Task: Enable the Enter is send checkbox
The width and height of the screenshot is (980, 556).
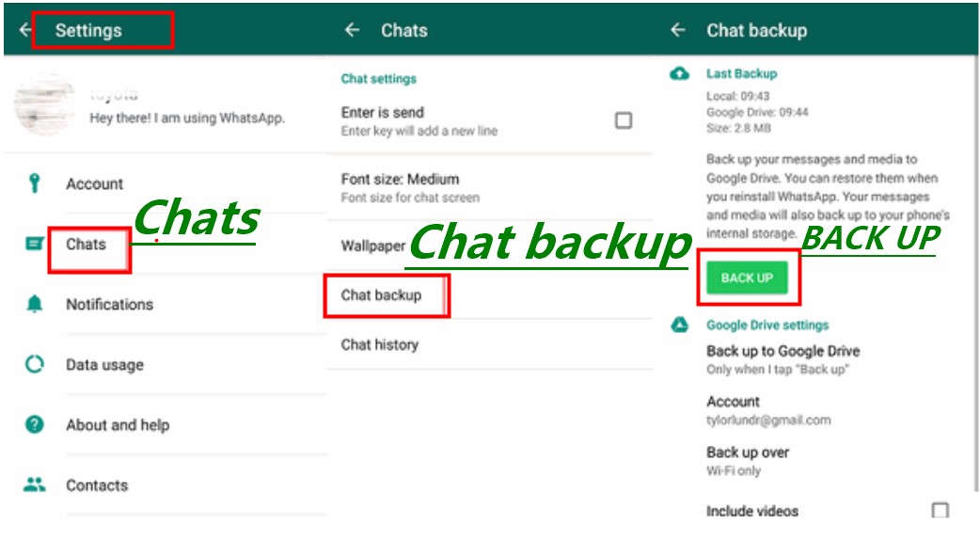Action: point(623,120)
